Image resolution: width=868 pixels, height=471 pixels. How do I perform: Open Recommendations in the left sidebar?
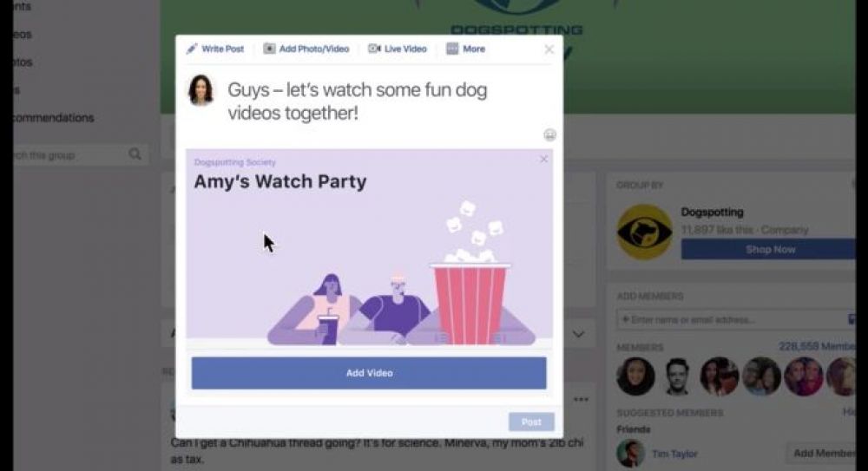(54, 118)
